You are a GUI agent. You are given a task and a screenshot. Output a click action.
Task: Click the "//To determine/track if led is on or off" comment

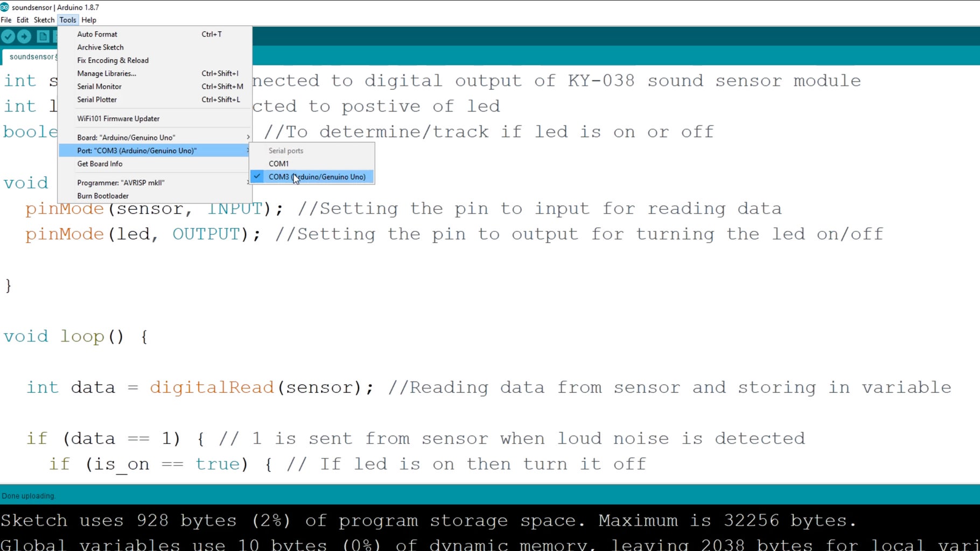tap(489, 132)
